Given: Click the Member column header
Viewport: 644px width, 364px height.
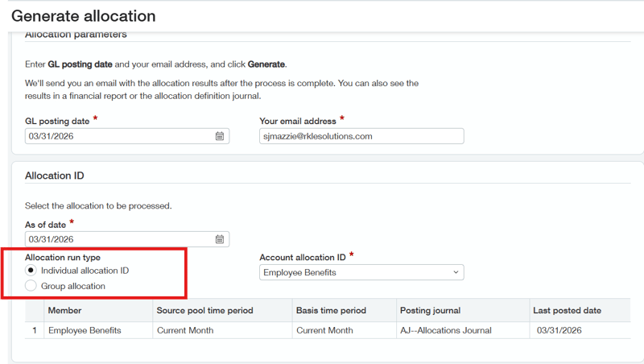Looking at the screenshot, I should tap(64, 311).
